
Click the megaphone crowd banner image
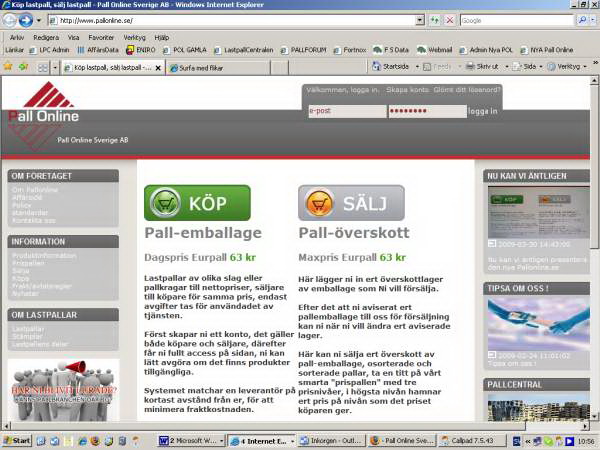click(64, 390)
